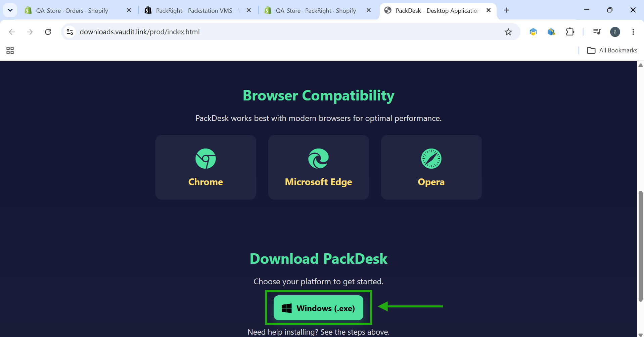Go back to the previous page
Viewport: 644px width, 337px height.
(12, 32)
